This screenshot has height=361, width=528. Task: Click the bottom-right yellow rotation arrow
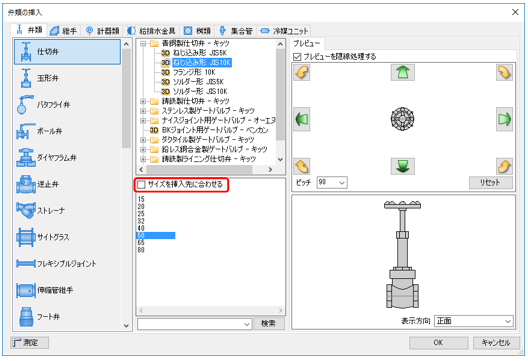point(504,166)
